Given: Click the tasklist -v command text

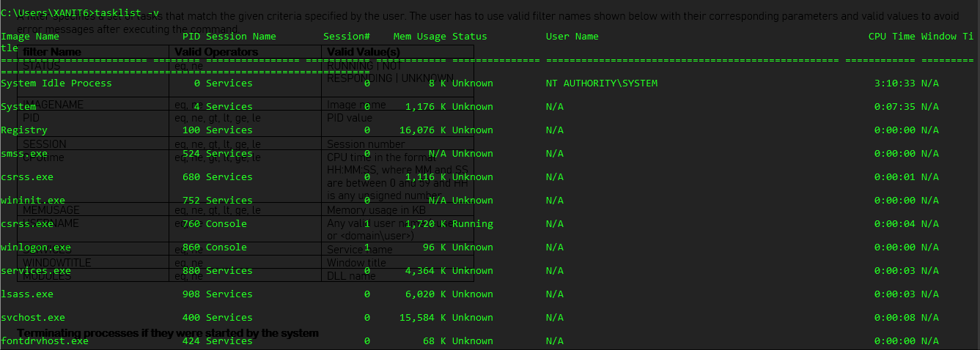Looking at the screenshot, I should coord(128,13).
